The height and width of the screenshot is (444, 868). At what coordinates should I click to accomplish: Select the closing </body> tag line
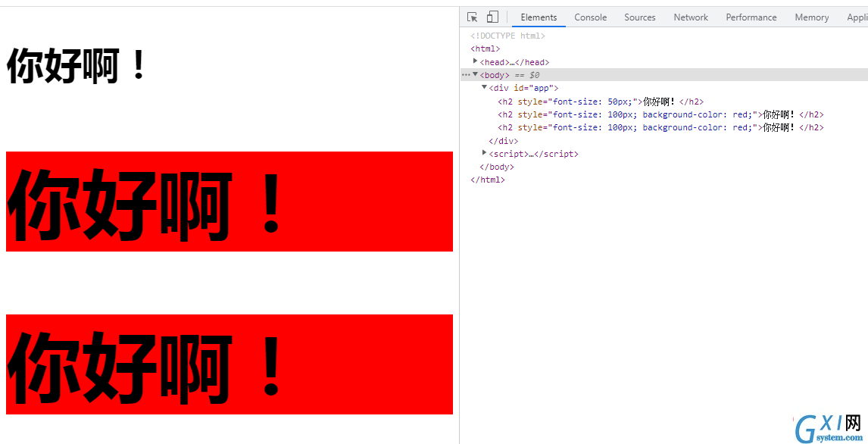(497, 167)
